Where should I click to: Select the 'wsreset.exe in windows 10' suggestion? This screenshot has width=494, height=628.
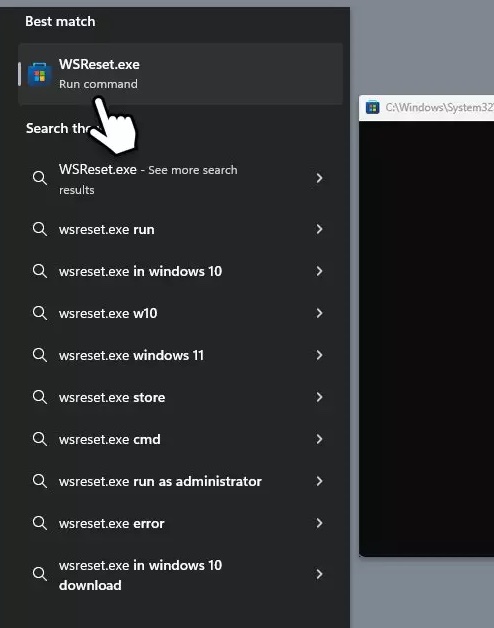(180, 271)
